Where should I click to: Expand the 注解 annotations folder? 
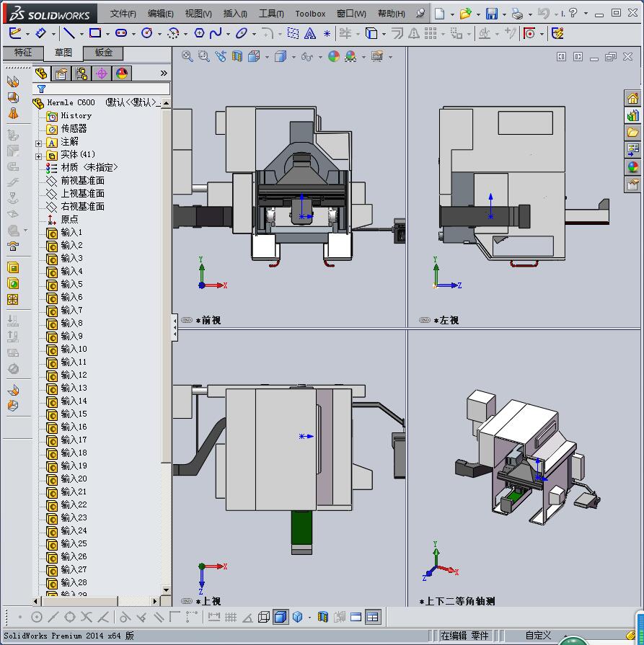pyautogui.click(x=39, y=143)
